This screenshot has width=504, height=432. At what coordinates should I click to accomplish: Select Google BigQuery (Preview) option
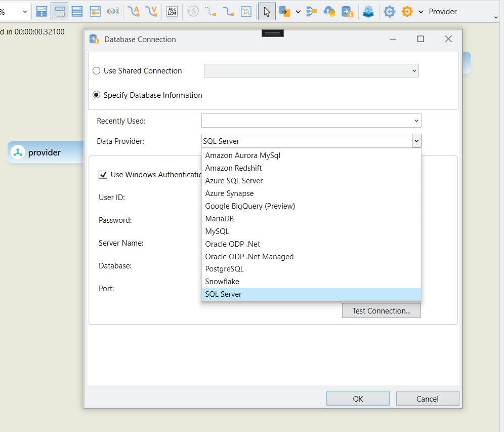click(250, 206)
